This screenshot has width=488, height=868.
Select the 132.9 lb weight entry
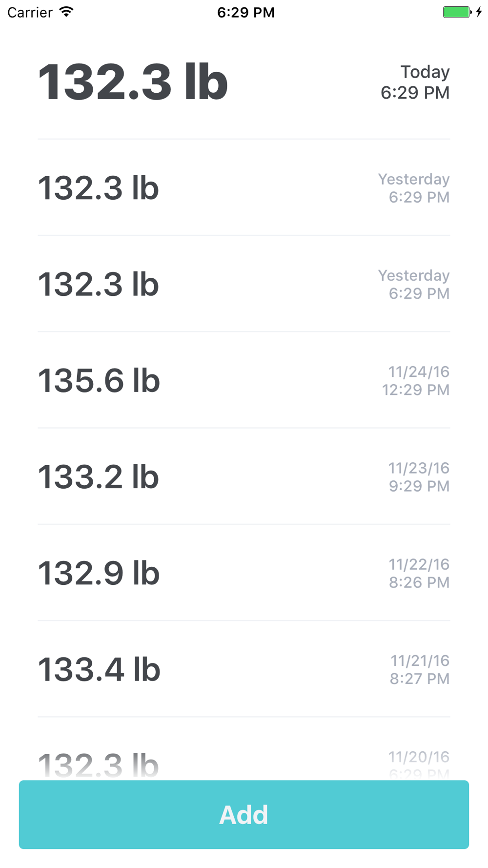coord(99,573)
